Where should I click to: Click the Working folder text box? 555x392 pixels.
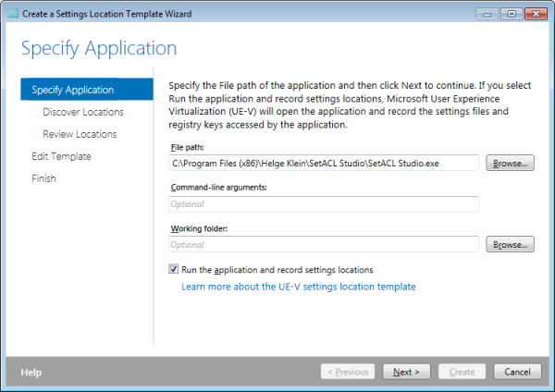coord(324,244)
